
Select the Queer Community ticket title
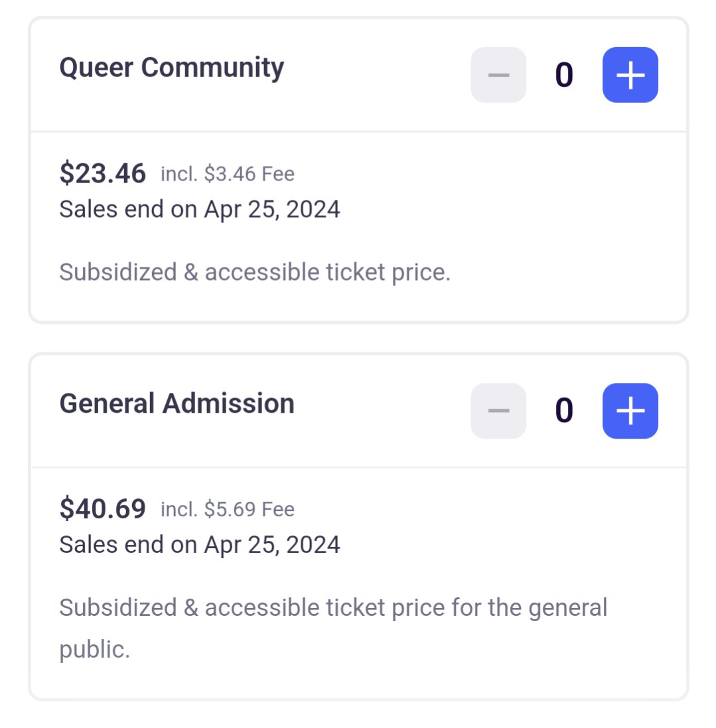pos(172,68)
